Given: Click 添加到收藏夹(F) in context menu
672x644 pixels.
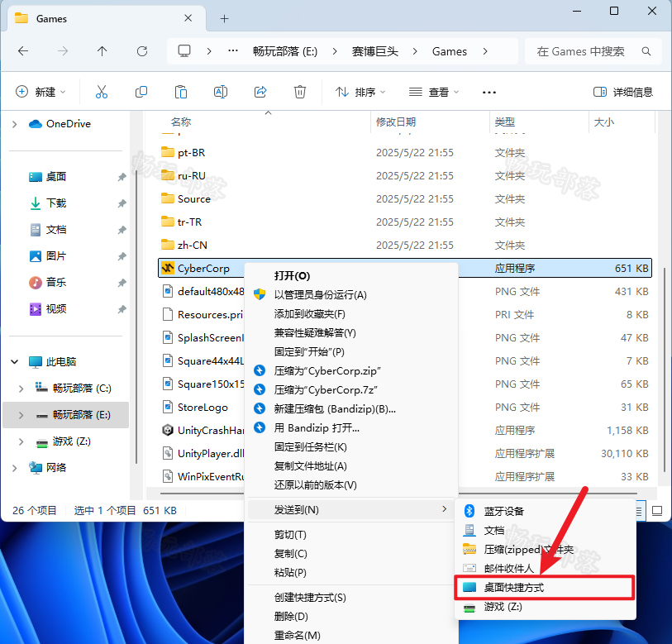Looking at the screenshot, I should click(351, 314).
